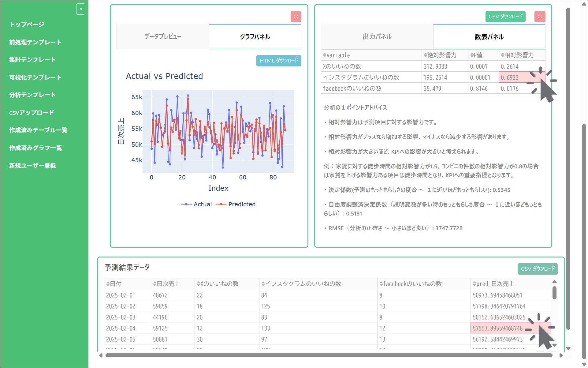Image resolution: width=588 pixels, height=368 pixels.
Task: Click the horizontal scrollbar's right arrow
Action: pyautogui.click(x=561, y=355)
